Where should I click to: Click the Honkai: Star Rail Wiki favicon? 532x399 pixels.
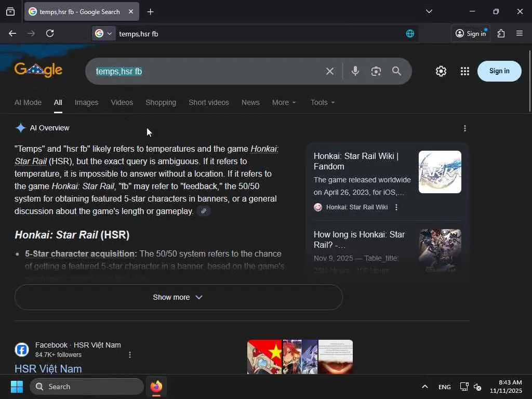click(x=318, y=207)
